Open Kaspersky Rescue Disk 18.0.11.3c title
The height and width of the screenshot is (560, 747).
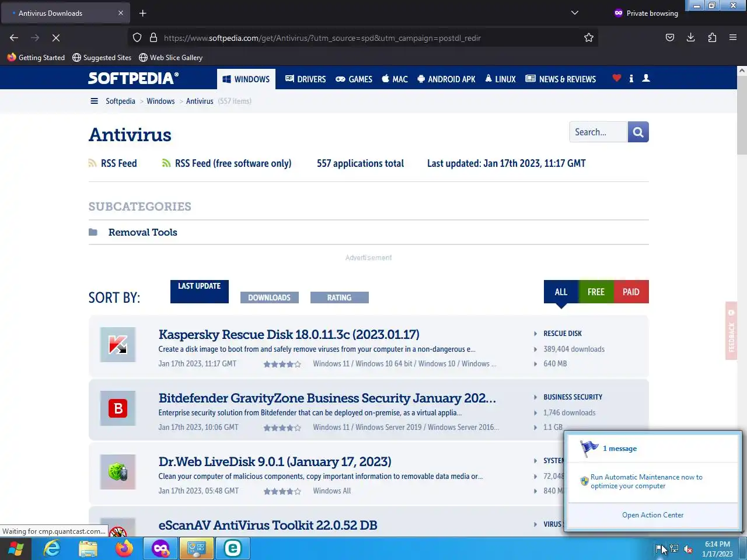click(289, 334)
